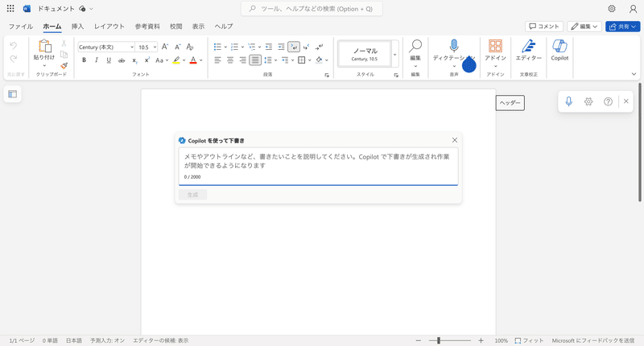Select the Format Painter brush icon
This screenshot has width=644, height=346.
coord(64,66)
